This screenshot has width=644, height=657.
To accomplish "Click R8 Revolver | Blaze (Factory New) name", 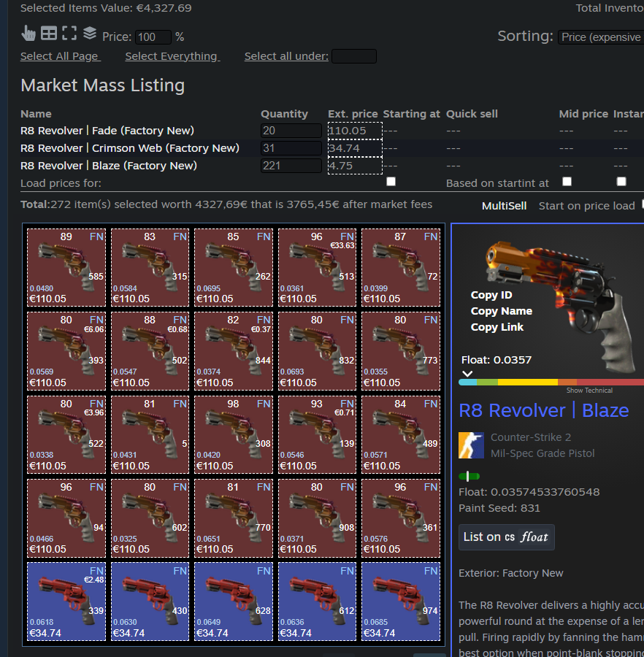I will (x=109, y=166).
